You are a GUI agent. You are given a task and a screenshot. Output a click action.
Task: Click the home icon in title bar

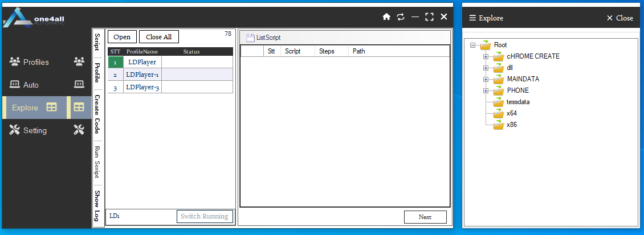(386, 17)
